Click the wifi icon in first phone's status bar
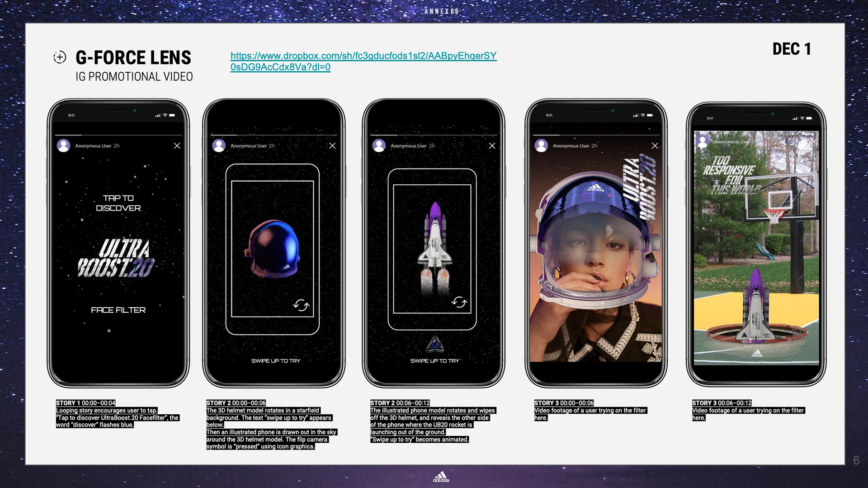This screenshot has height=488, width=868. pyautogui.click(x=165, y=115)
